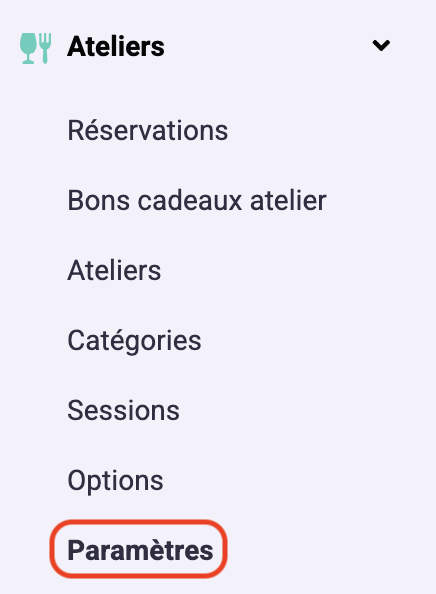The image size is (436, 594).
Task: Show the Sessions list
Action: 123,411
